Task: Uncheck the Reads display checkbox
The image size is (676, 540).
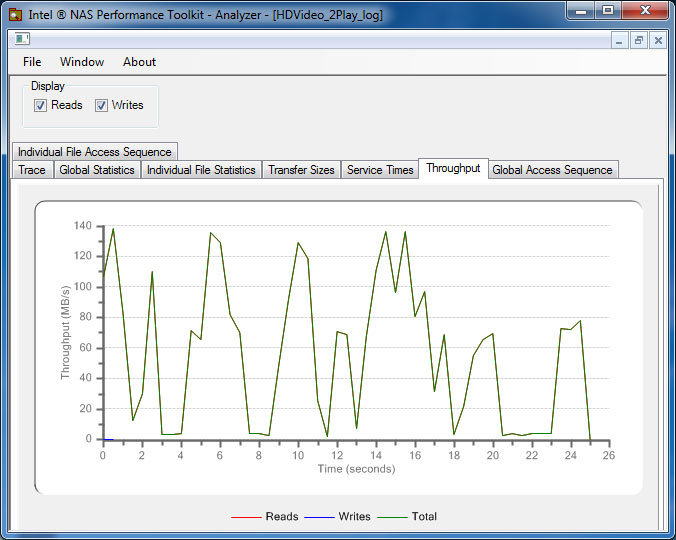Action: point(41,105)
